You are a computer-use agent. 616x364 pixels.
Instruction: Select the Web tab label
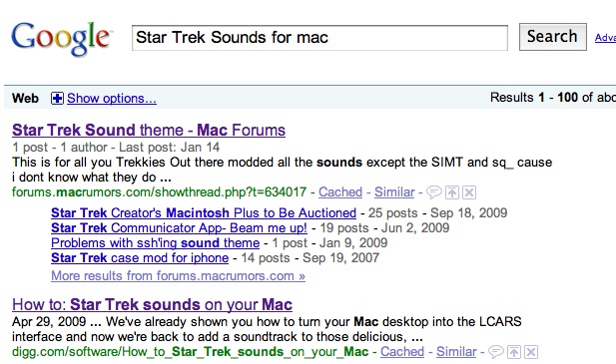[x=25, y=98]
